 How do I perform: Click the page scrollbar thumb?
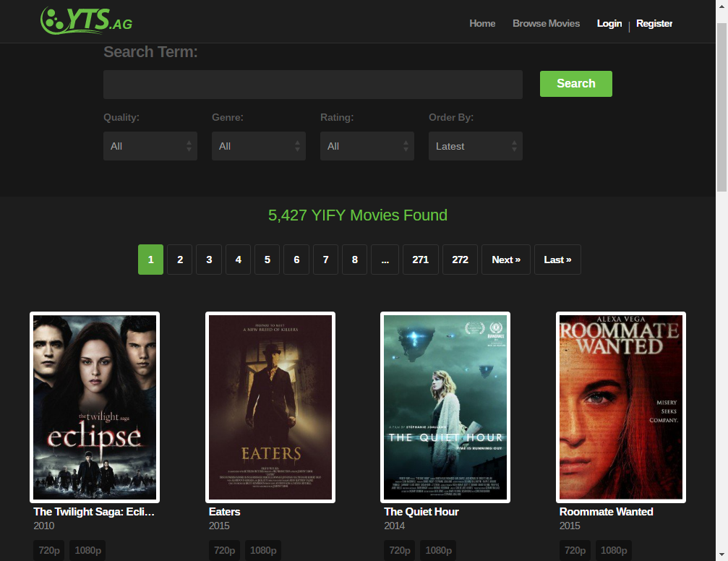click(x=721, y=107)
